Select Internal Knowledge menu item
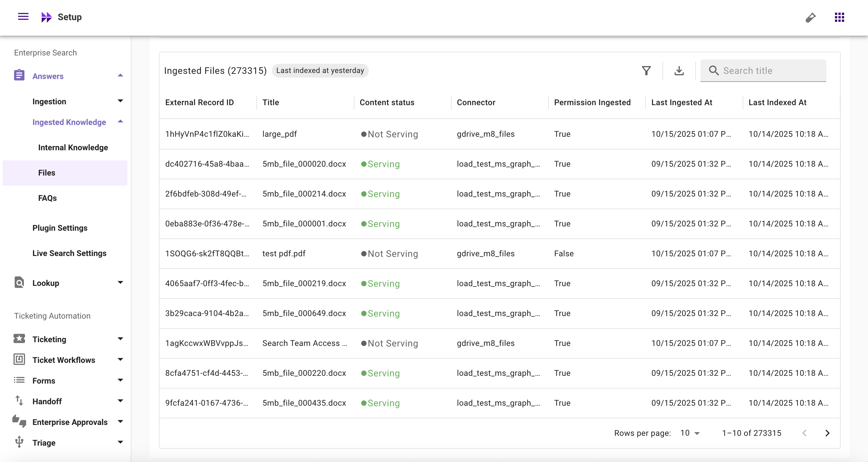The height and width of the screenshot is (462, 868). click(73, 147)
